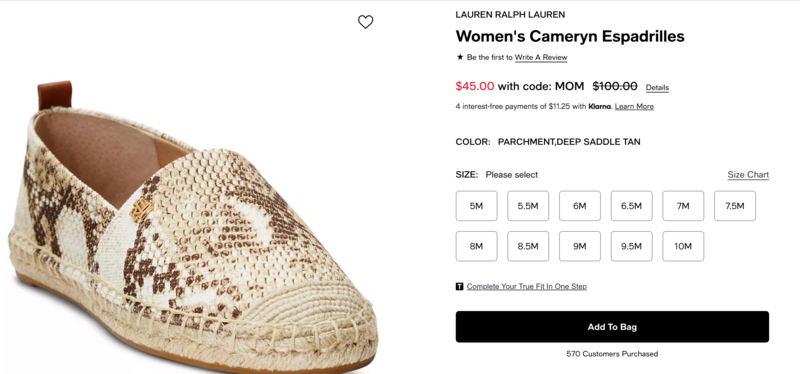Open price Details link
The image size is (800, 374).
point(657,88)
